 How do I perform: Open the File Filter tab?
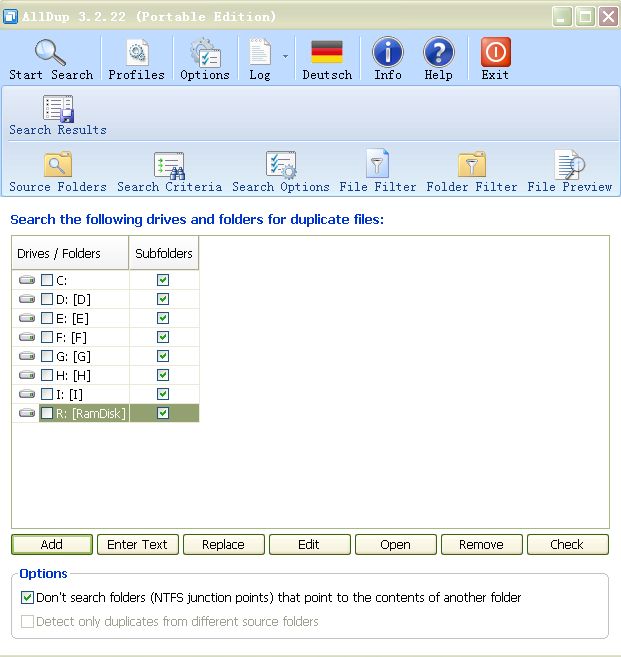(378, 166)
